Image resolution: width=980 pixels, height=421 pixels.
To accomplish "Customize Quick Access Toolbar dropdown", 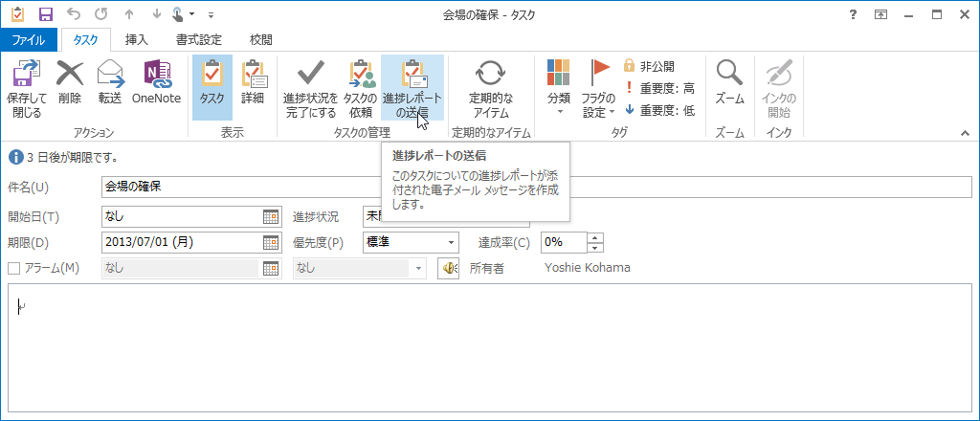I will [212, 14].
